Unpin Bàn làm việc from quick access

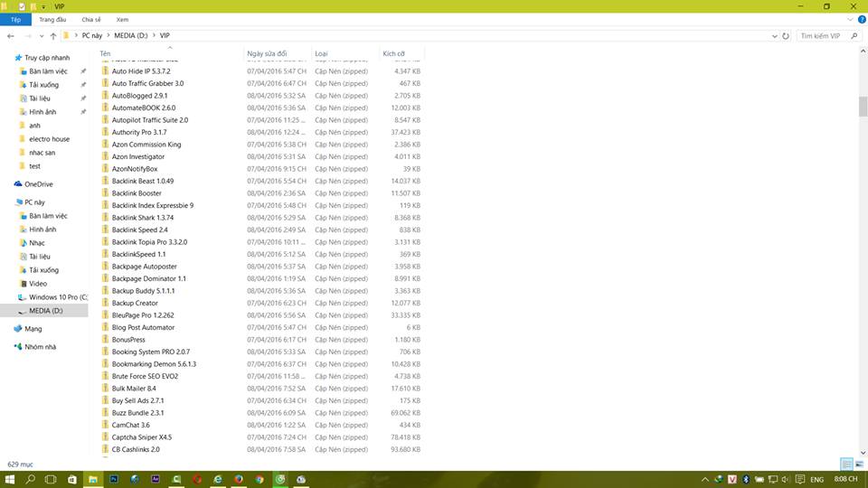tap(83, 71)
